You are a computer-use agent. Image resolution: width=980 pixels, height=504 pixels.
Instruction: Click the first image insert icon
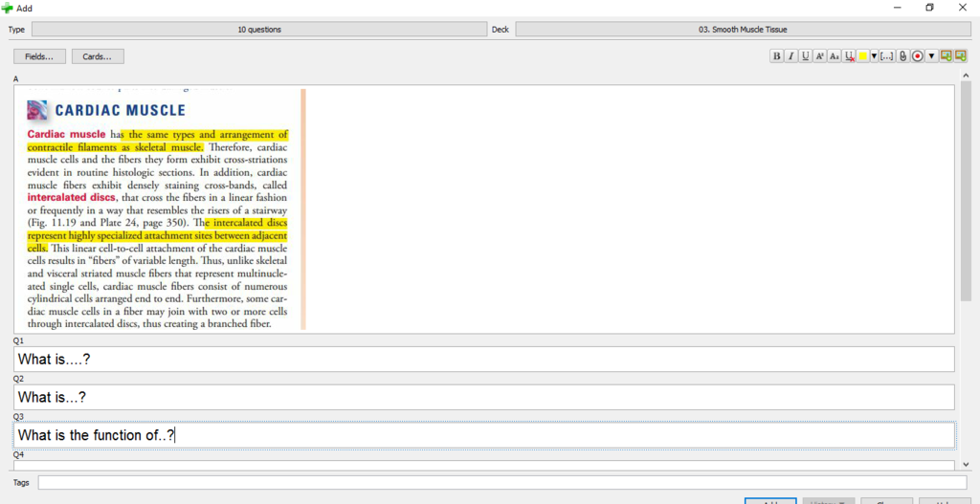tap(946, 56)
